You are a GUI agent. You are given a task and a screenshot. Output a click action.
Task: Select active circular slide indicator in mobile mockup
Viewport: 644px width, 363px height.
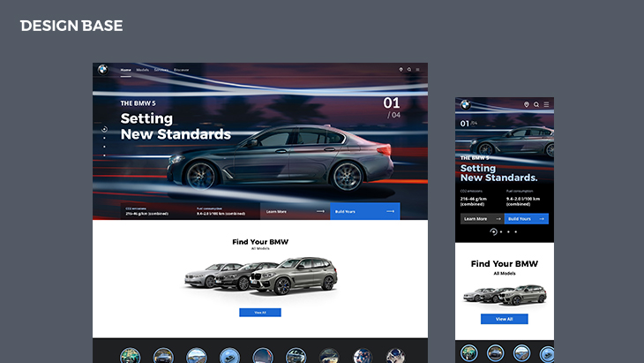pyautogui.click(x=494, y=232)
